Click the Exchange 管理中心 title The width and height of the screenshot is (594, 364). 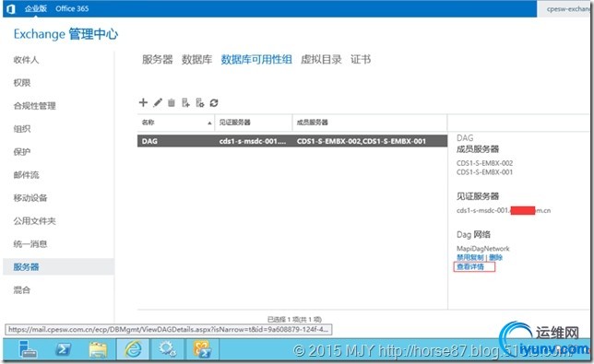(x=65, y=34)
